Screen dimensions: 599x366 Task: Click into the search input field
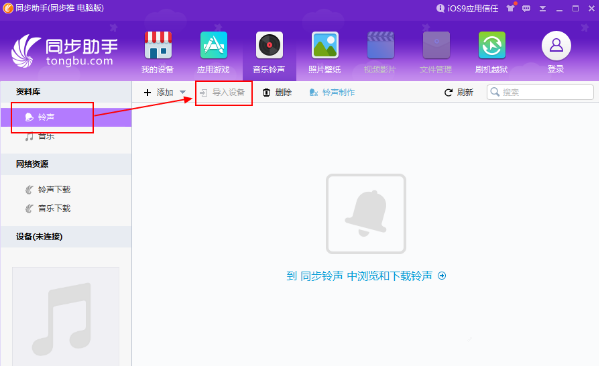click(540, 92)
